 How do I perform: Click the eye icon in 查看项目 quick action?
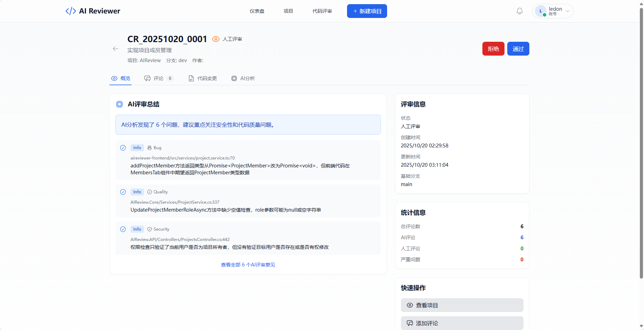point(410,305)
